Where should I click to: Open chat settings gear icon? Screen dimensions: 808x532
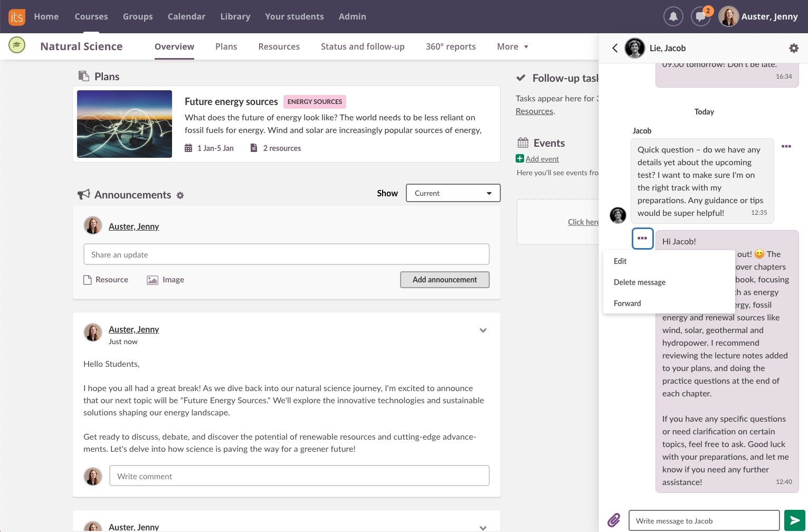tap(793, 48)
